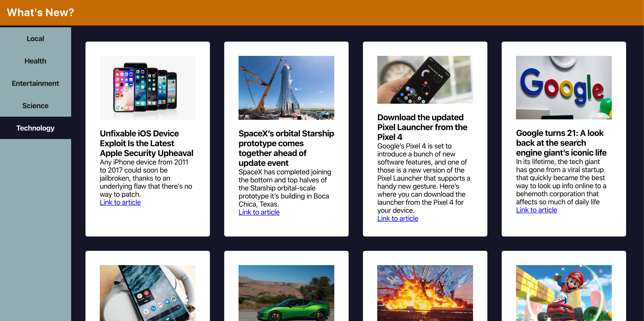Click the iPhones lineup image
644x321 pixels.
click(x=147, y=88)
